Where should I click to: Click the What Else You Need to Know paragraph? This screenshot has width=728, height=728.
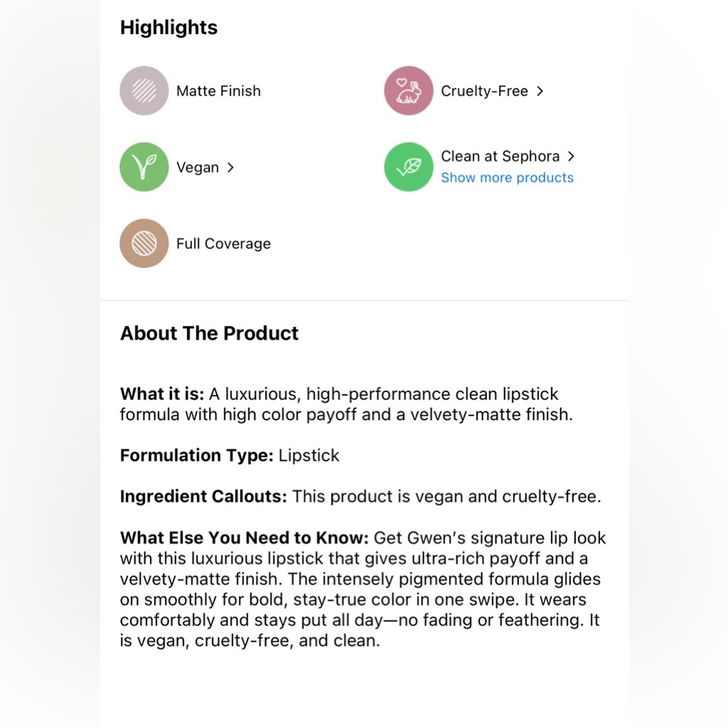pyautogui.click(x=363, y=589)
